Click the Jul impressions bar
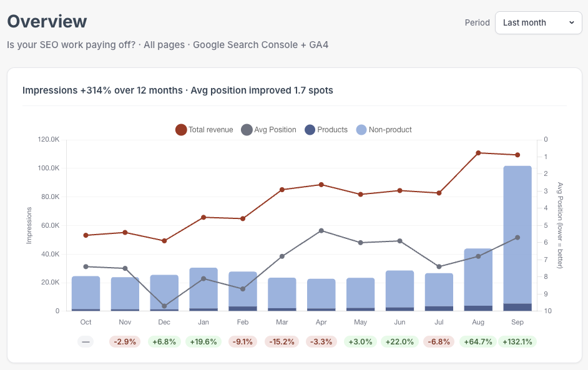This screenshot has height=370, width=588. (x=439, y=292)
